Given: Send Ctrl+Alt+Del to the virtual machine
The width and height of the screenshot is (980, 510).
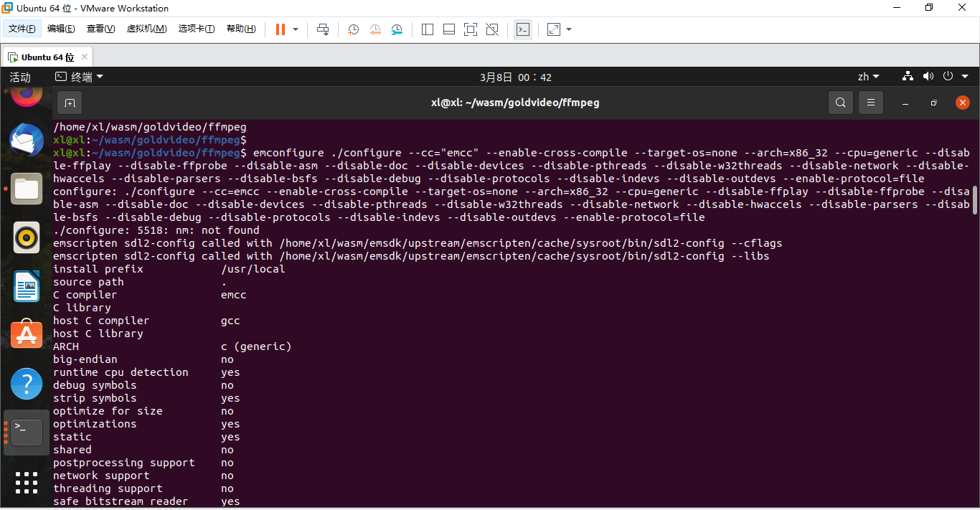Looking at the screenshot, I should coord(323,29).
